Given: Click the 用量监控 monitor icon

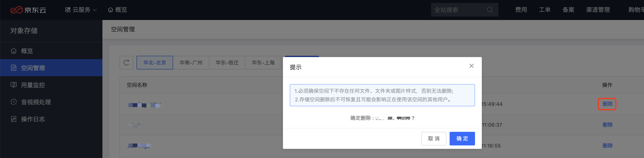Looking at the screenshot, I should (13, 85).
